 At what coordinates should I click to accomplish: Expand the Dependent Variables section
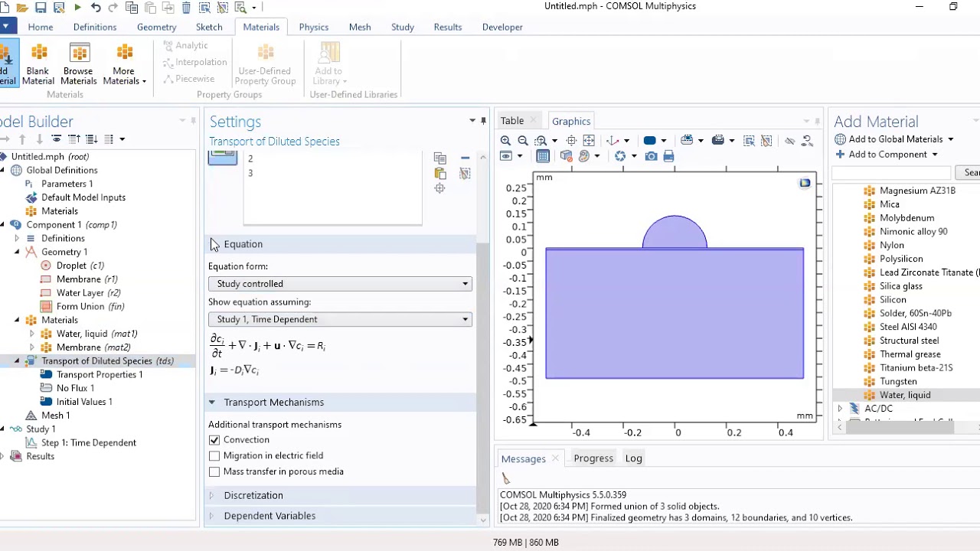point(212,516)
